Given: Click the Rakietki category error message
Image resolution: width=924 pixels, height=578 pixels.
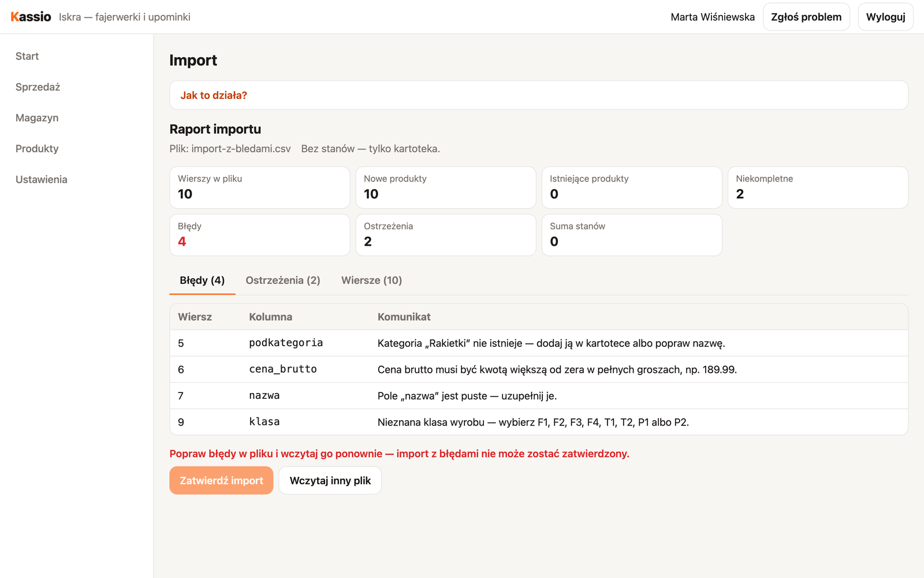Looking at the screenshot, I should tap(551, 343).
